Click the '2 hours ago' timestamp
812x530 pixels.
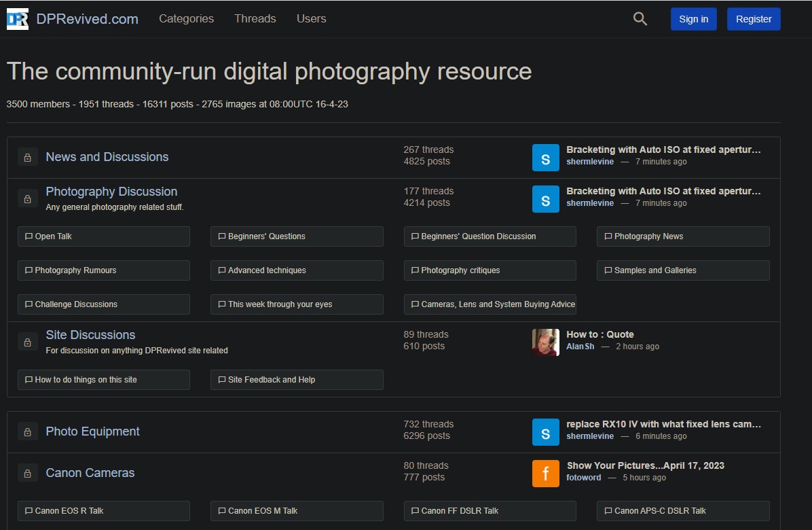pos(638,347)
